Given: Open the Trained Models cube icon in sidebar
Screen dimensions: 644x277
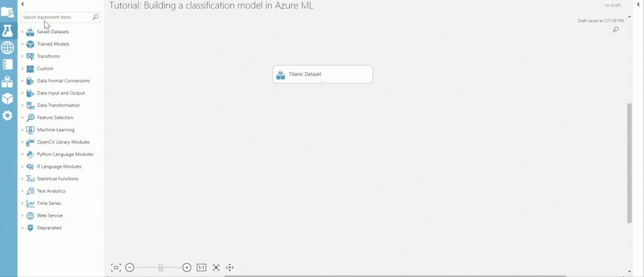Looking at the screenshot, I should click(8, 99).
